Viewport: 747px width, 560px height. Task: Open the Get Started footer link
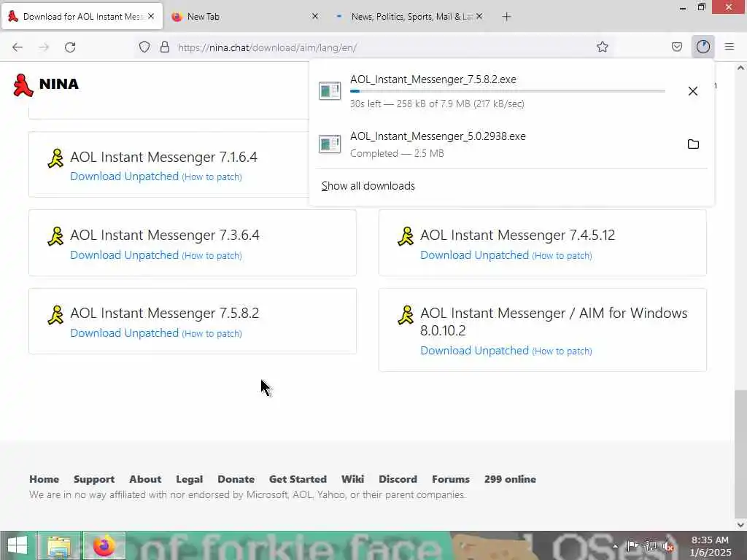coord(298,479)
